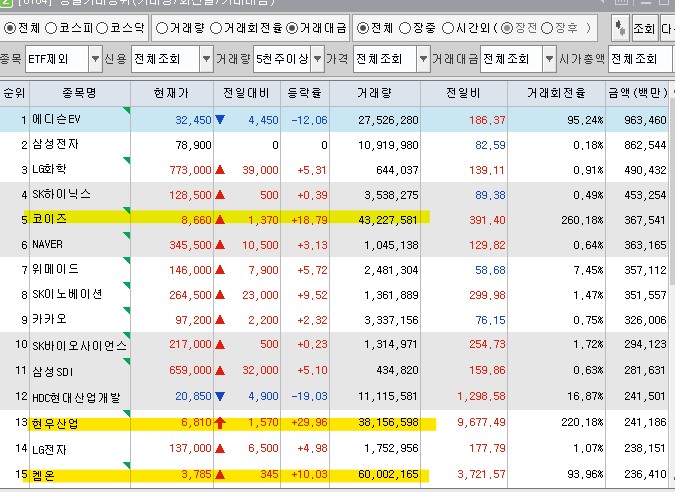Click NAVER price 345,500
Image resolution: width=675 pixels, height=492 pixels.
190,245
